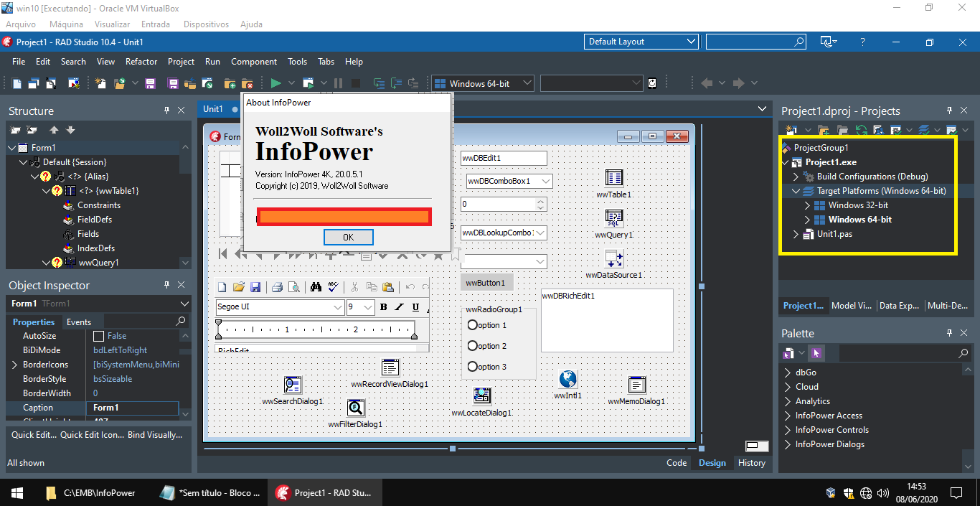Click the Remove file from project icon
980x506 pixels.
247,83
